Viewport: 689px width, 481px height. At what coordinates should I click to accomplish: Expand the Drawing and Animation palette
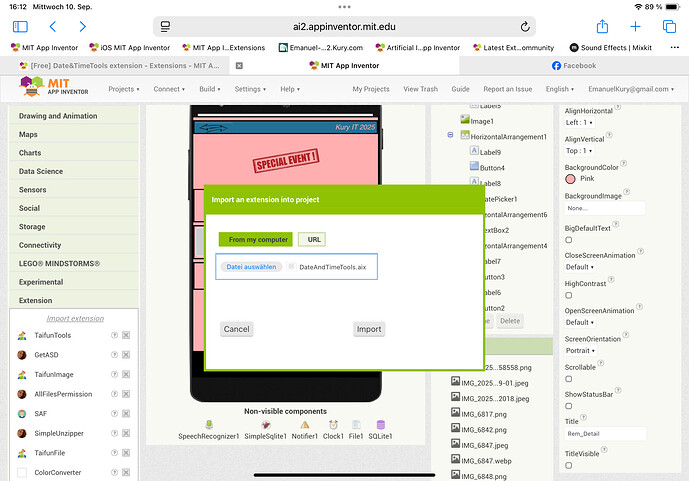click(x=74, y=116)
